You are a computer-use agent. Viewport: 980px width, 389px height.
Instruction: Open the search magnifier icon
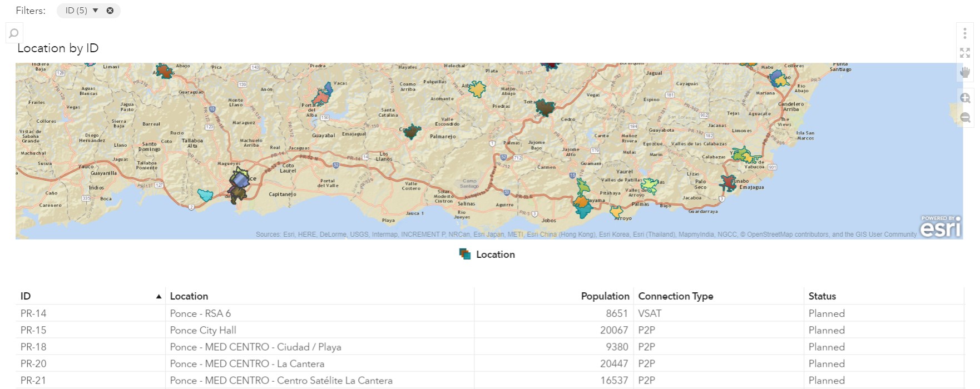point(14,33)
